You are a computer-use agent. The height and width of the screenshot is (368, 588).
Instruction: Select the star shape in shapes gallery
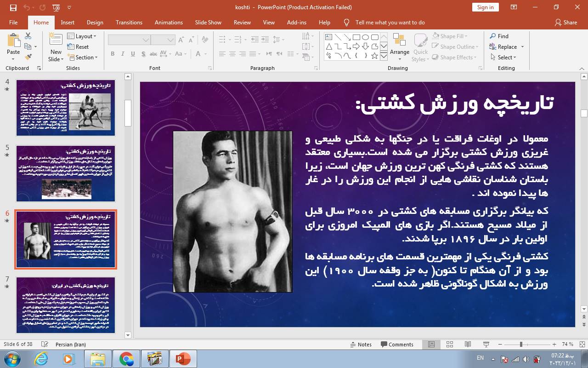pos(374,56)
